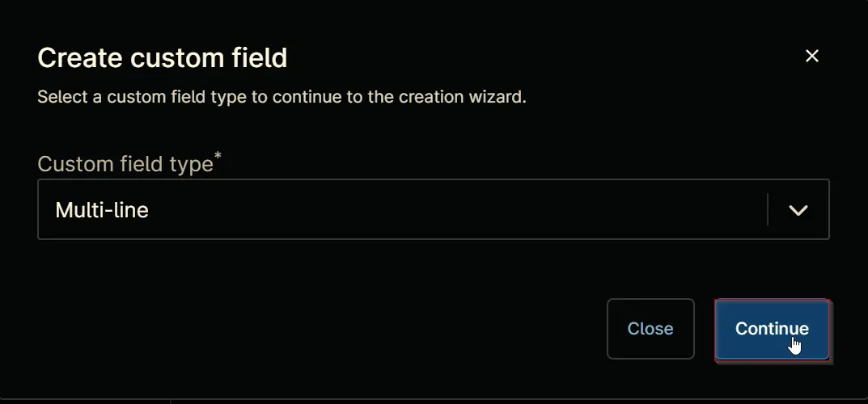868x404 pixels.
Task: Open the Custom field type combo box
Action: [x=434, y=209]
